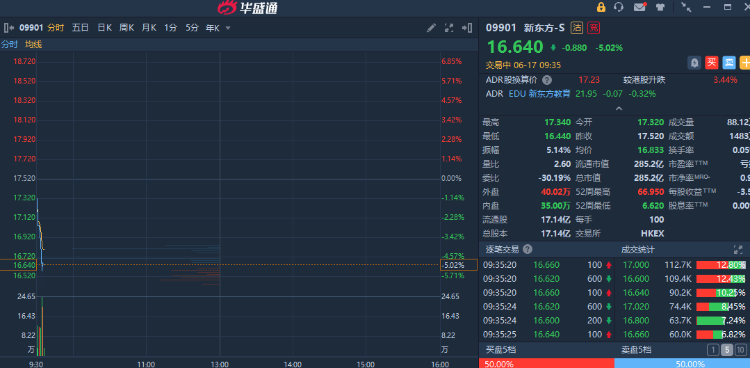Click the red 买 buy button
750x368 pixels.
[712, 62]
